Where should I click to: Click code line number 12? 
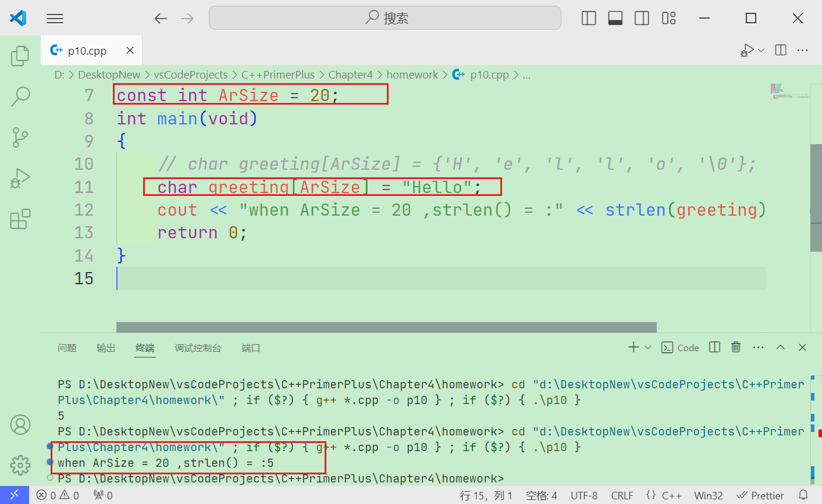(x=84, y=210)
